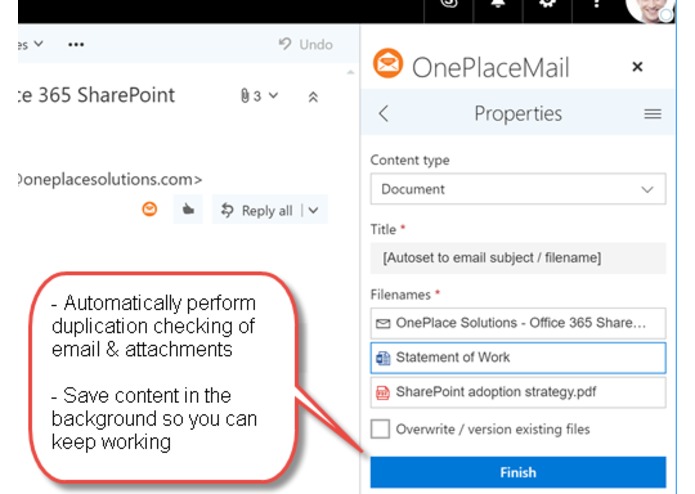Open the Content type Document dropdown
Image resolution: width=695 pixels, height=494 pixels.
[x=518, y=189]
